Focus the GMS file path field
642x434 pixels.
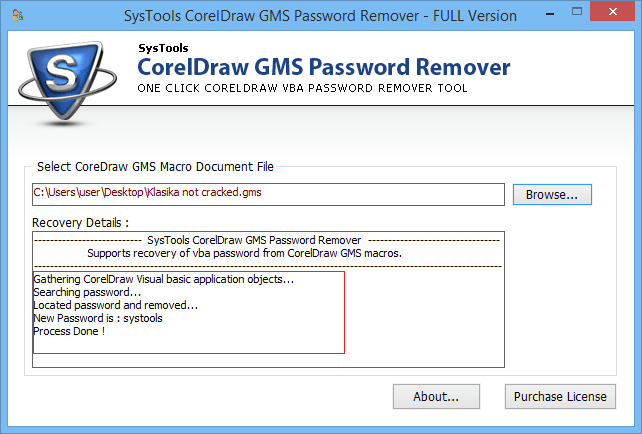pyautogui.click(x=268, y=193)
